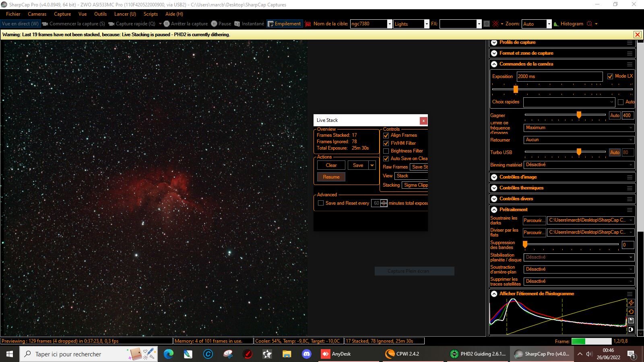Open the Retourner Aucun dropdown

pyautogui.click(x=579, y=140)
